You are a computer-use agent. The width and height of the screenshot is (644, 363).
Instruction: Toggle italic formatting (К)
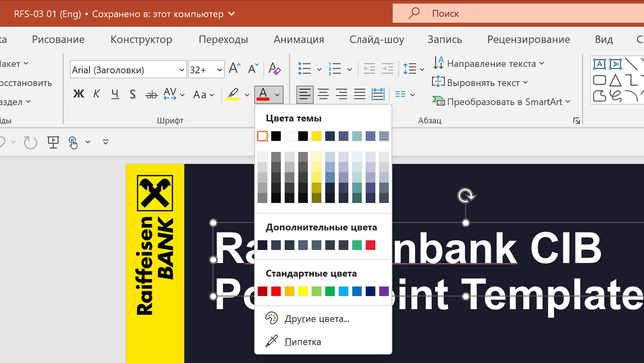point(97,94)
